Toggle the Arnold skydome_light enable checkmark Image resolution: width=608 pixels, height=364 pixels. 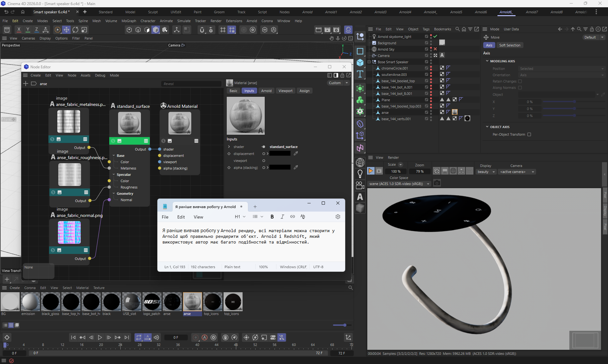(x=435, y=37)
